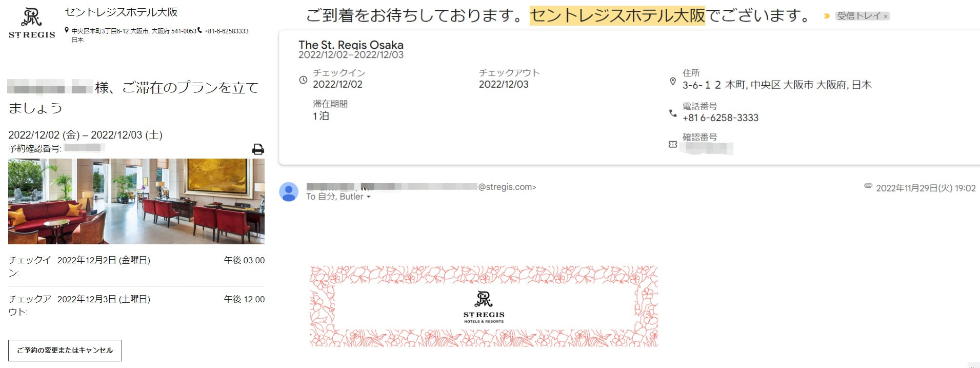Viewport: 980px width, 368px height.
Task: Click the phone icon next to +81-6-62583333
Action: coord(200,30)
